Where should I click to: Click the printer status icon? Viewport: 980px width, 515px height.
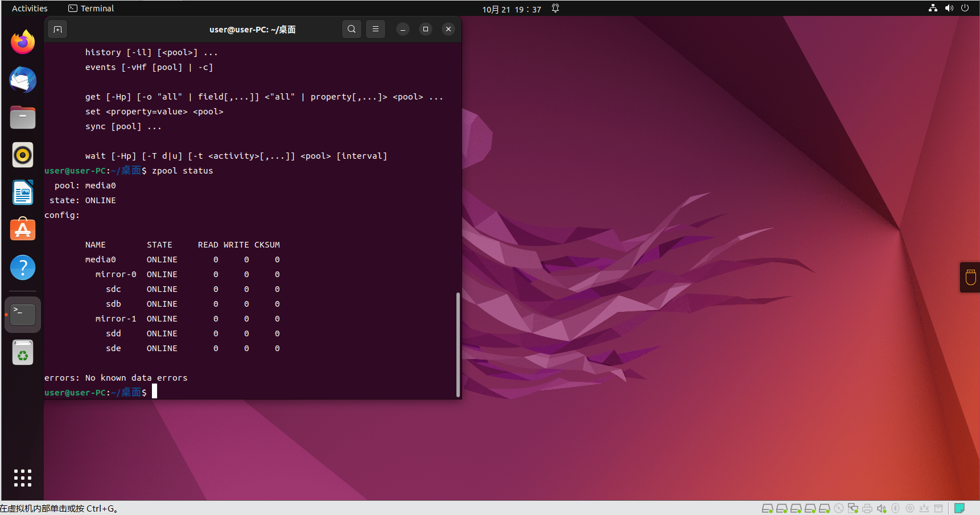pyautogui.click(x=867, y=508)
